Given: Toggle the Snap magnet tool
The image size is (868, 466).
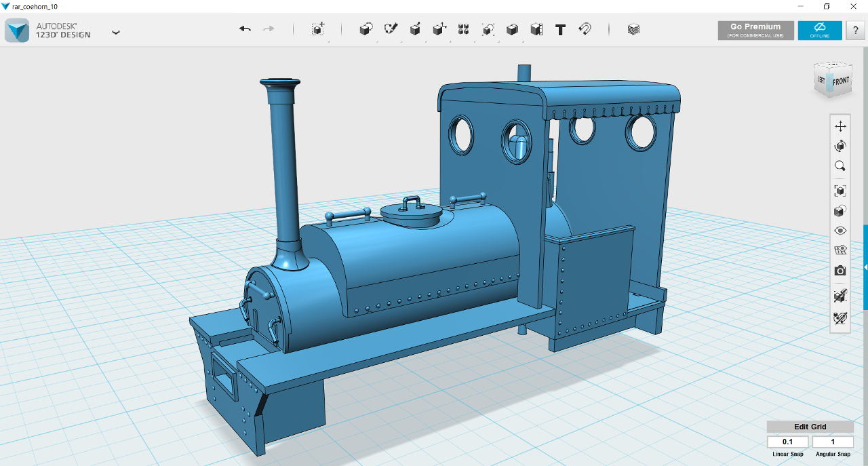Looking at the screenshot, I should [x=585, y=29].
